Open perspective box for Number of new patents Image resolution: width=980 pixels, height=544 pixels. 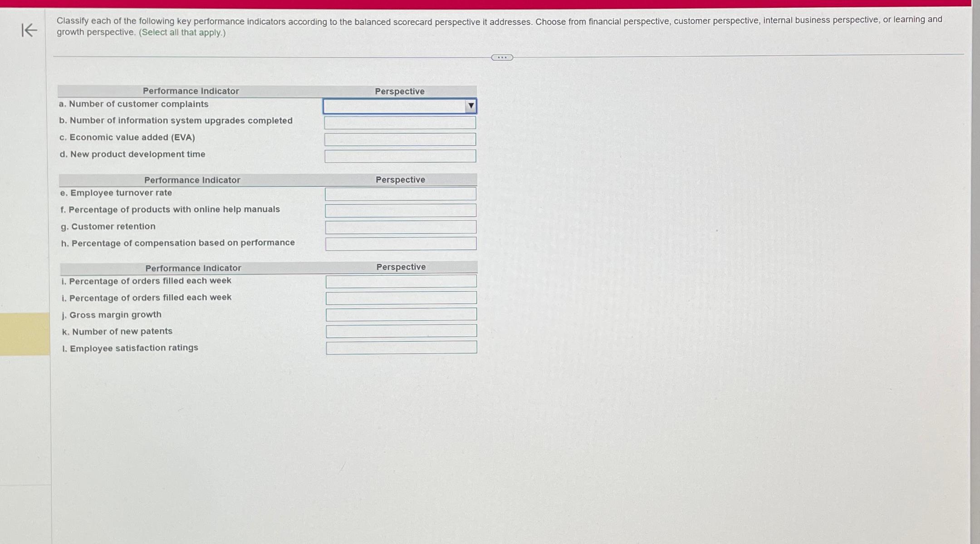401,331
